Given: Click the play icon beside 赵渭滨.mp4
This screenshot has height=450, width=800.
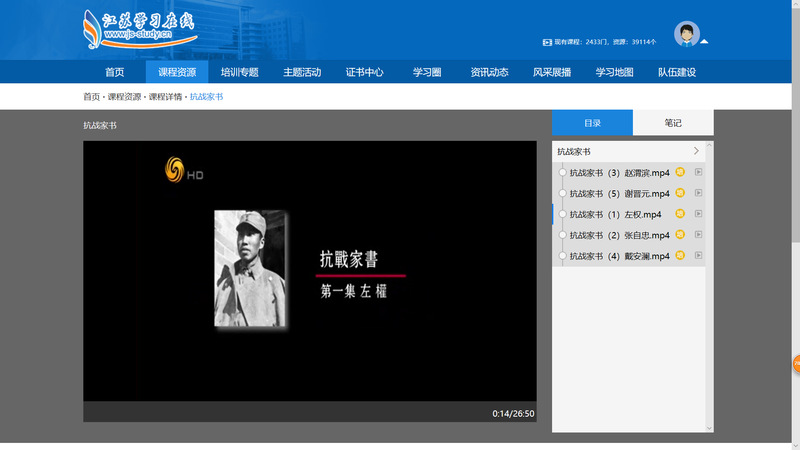Looking at the screenshot, I should tap(699, 172).
